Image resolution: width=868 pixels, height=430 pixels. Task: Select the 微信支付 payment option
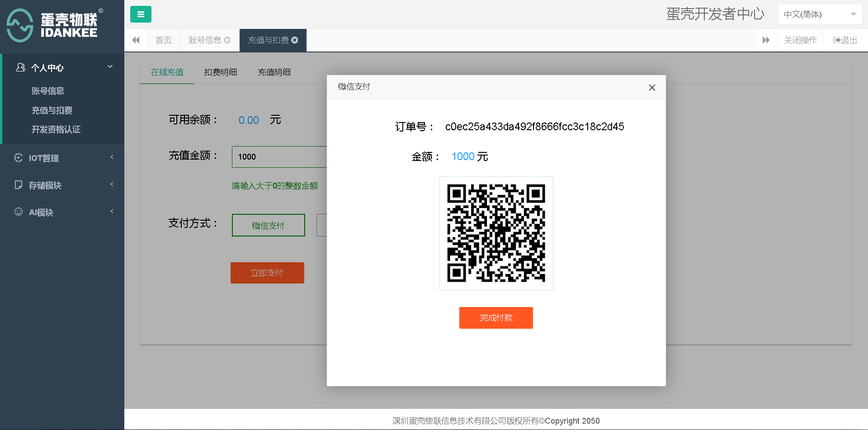point(269,225)
